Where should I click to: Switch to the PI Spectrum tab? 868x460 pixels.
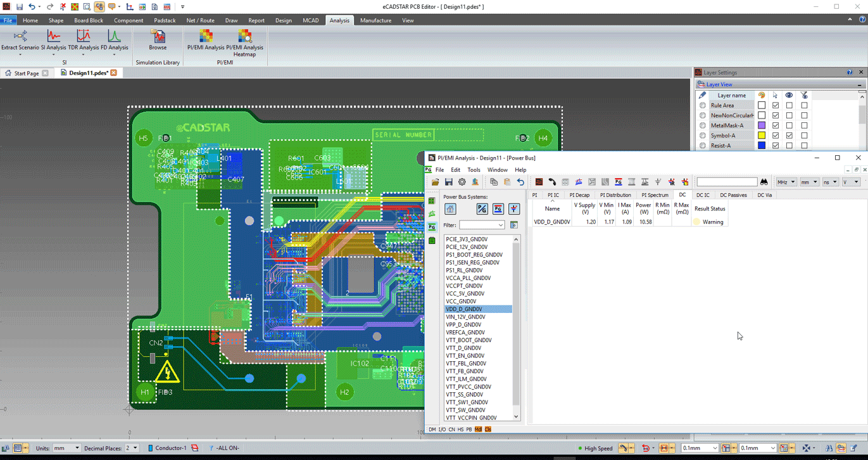(655, 195)
